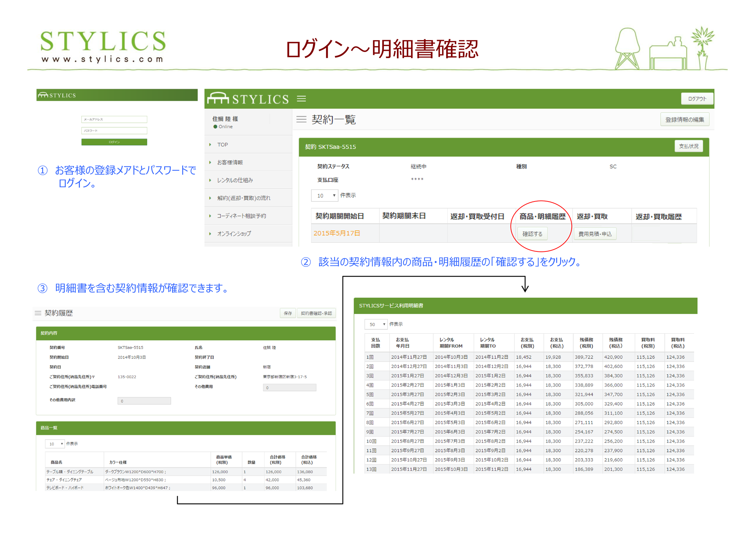Click the 登録情報の編集 button

tap(684, 120)
